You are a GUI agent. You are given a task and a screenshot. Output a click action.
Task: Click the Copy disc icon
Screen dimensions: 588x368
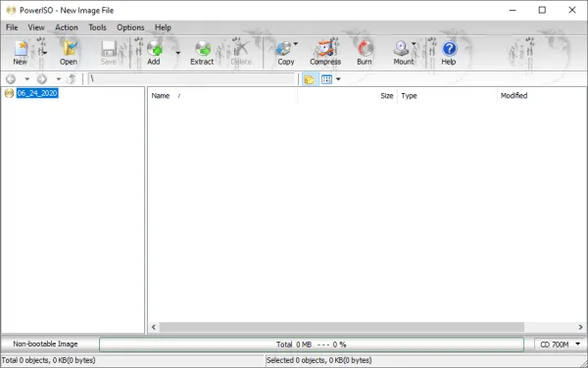[x=283, y=49]
